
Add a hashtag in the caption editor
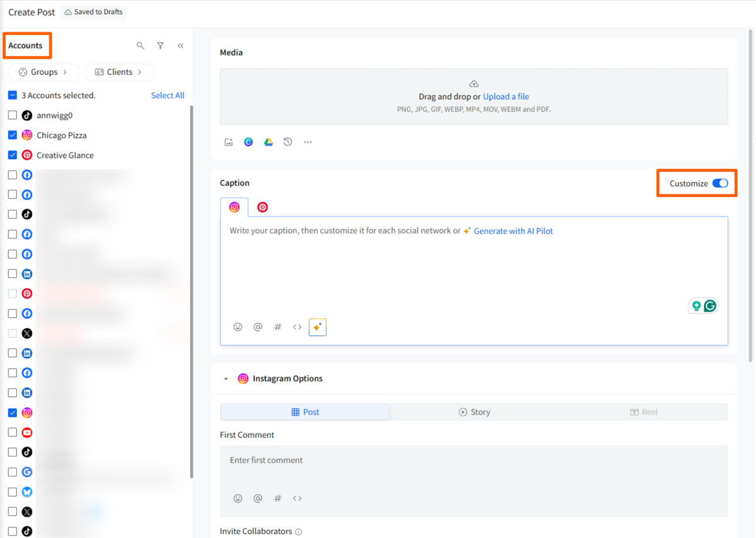pyautogui.click(x=278, y=327)
